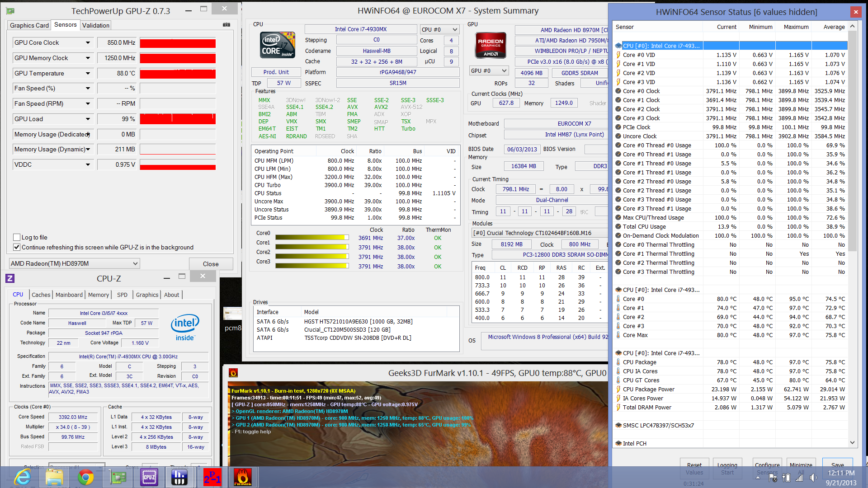Click Logging Start in Sensor Status
This screenshot has height=488, width=868.
coord(727,469)
